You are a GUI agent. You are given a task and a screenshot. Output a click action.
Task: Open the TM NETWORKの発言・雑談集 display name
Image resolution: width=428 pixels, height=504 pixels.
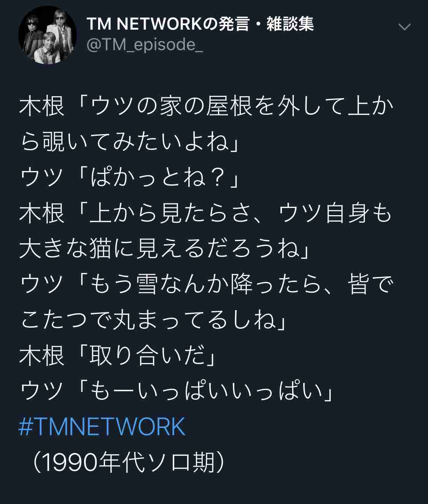pos(200,24)
